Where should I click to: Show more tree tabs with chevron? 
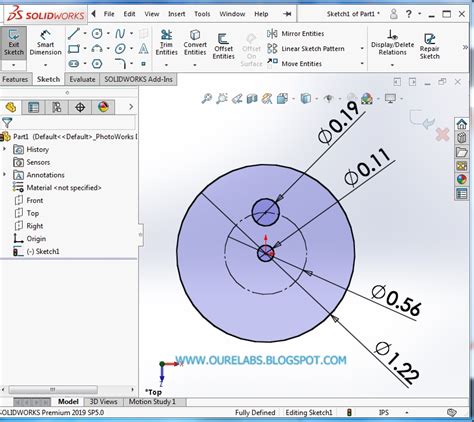(x=131, y=107)
